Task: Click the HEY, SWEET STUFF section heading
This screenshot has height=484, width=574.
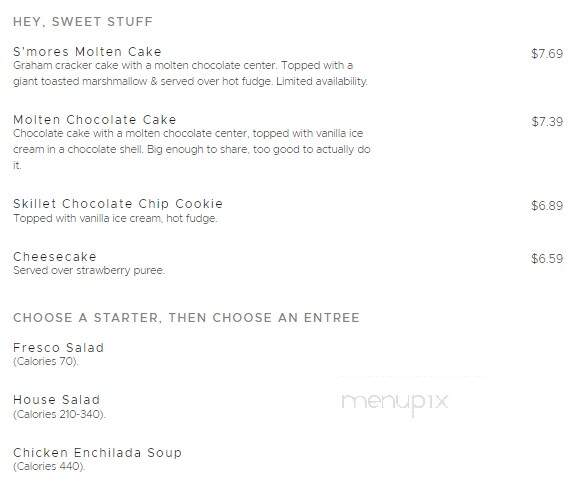Action: click(83, 22)
